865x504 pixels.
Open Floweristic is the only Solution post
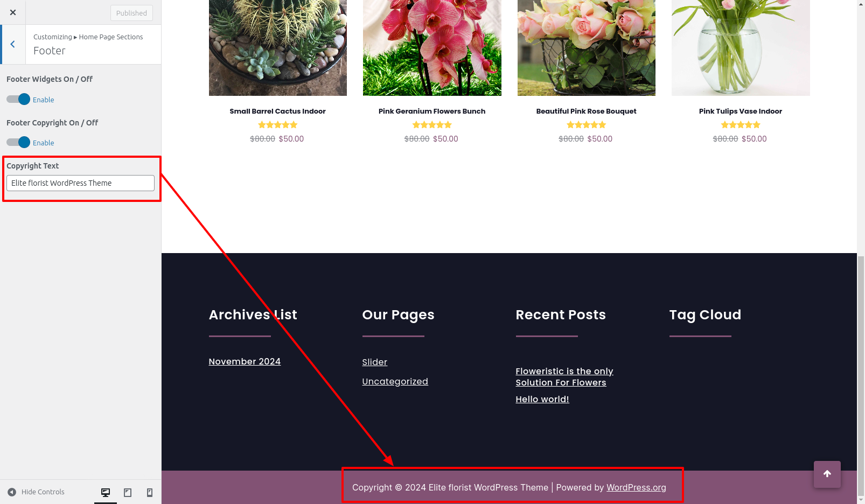click(x=564, y=376)
